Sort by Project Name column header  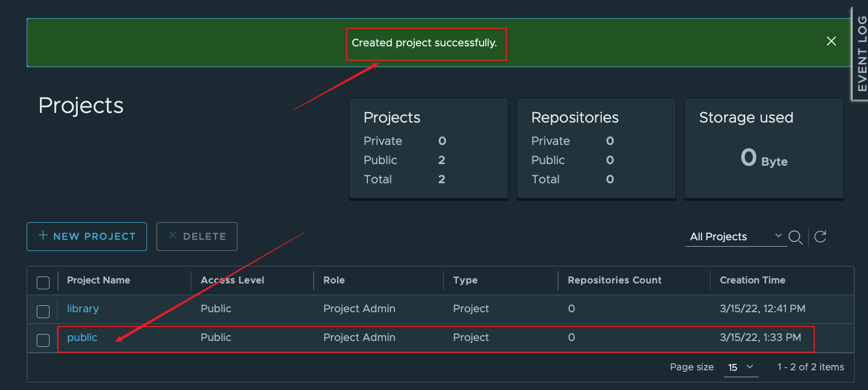click(x=99, y=280)
